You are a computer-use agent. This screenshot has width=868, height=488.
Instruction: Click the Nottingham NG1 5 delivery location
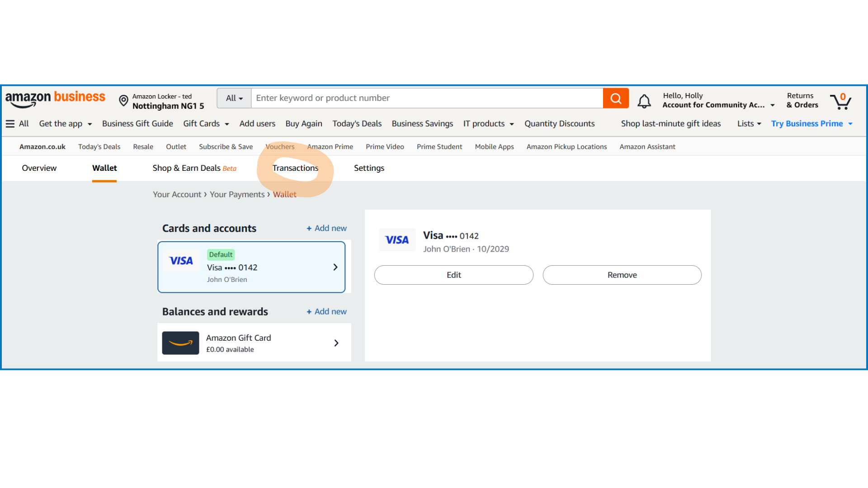tap(168, 106)
